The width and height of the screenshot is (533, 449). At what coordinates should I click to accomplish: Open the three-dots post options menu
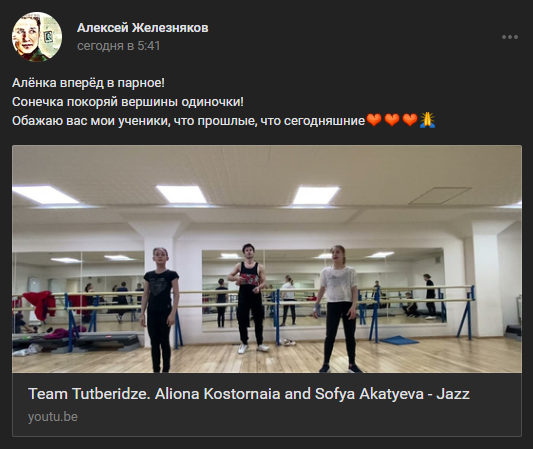point(510,37)
